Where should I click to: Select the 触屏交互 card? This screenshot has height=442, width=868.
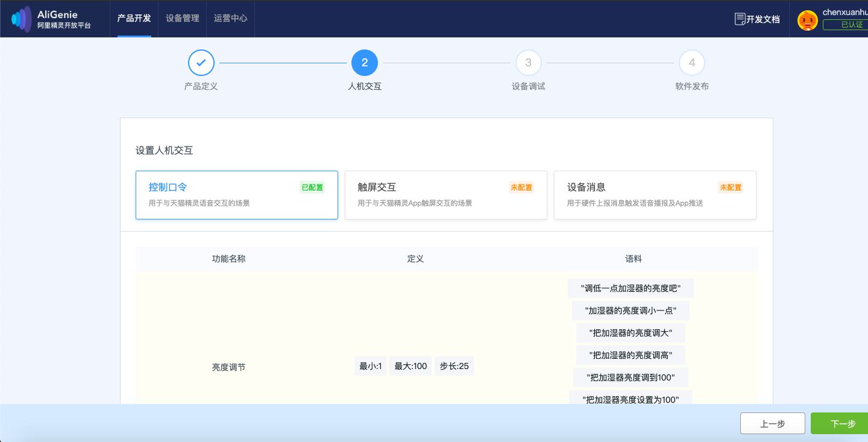[x=446, y=195]
